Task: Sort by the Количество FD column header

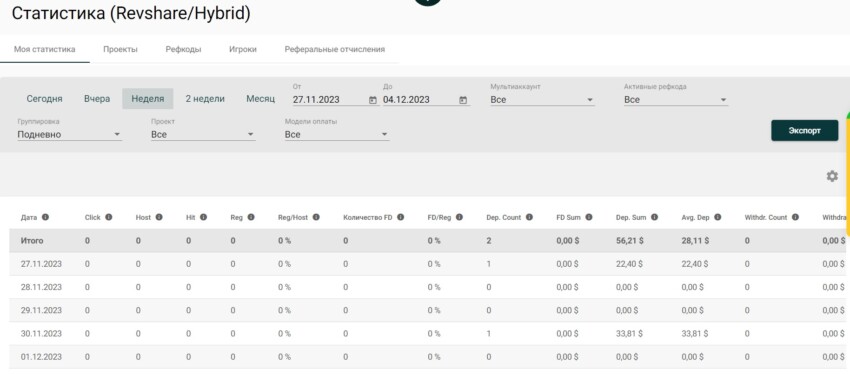Action: [x=368, y=217]
